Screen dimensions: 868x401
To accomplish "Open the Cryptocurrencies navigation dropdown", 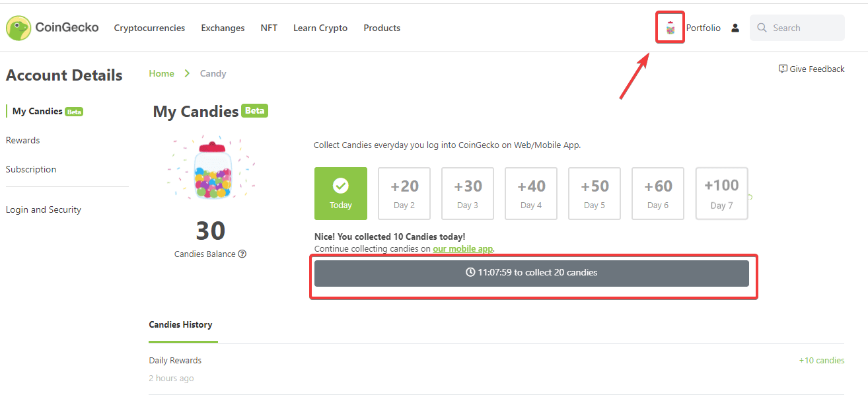I will click(149, 28).
